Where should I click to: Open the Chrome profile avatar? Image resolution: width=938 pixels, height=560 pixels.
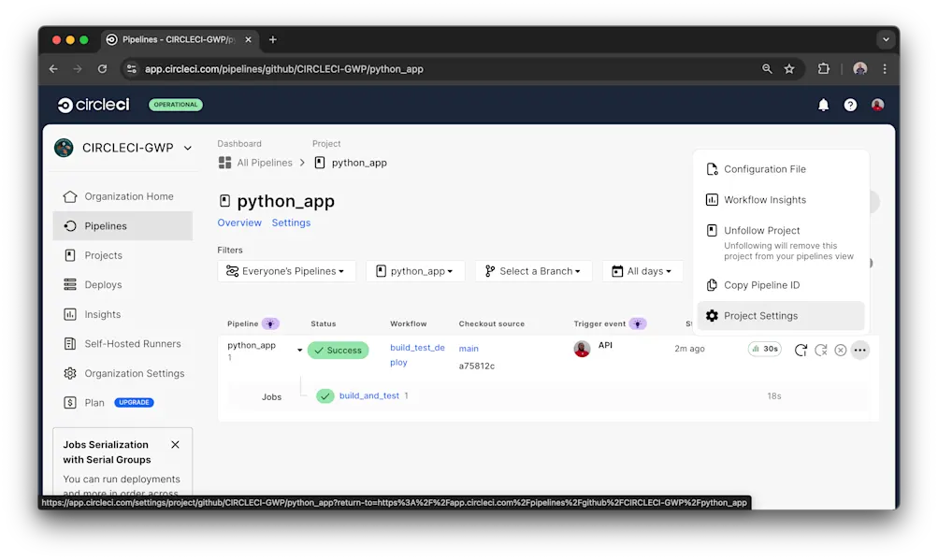coord(860,69)
